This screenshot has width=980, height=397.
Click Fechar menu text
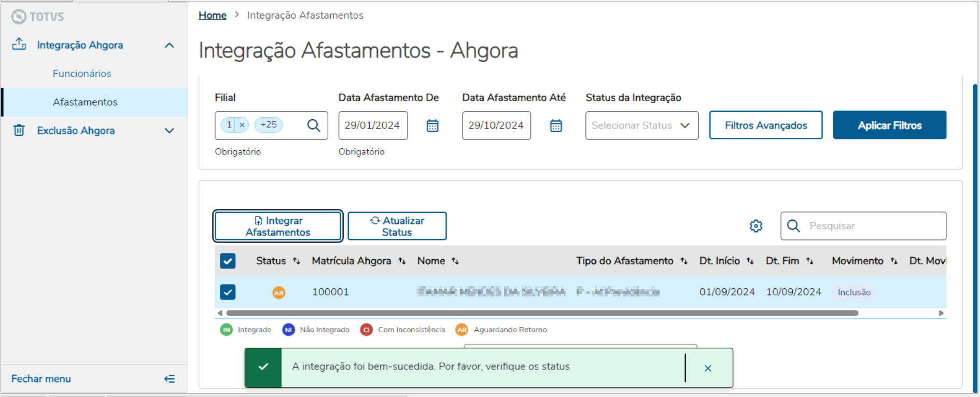[x=41, y=379]
